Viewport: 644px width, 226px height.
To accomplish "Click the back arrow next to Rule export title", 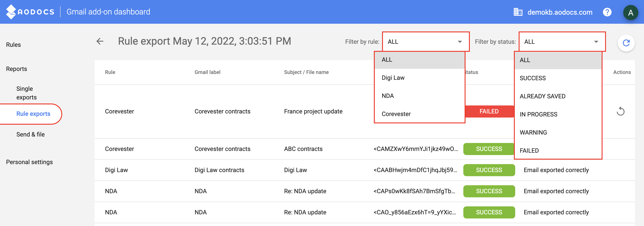I will 99,41.
